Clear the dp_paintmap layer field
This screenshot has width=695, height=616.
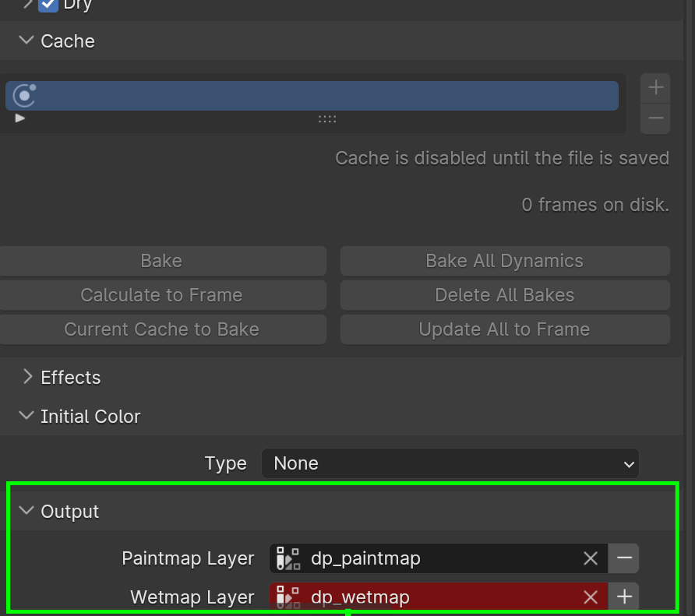pos(591,558)
